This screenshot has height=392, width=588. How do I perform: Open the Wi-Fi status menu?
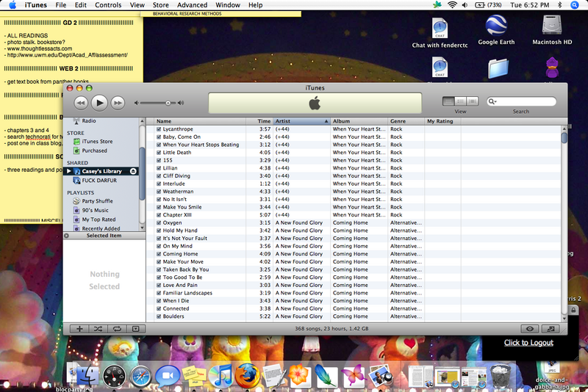[x=452, y=5]
